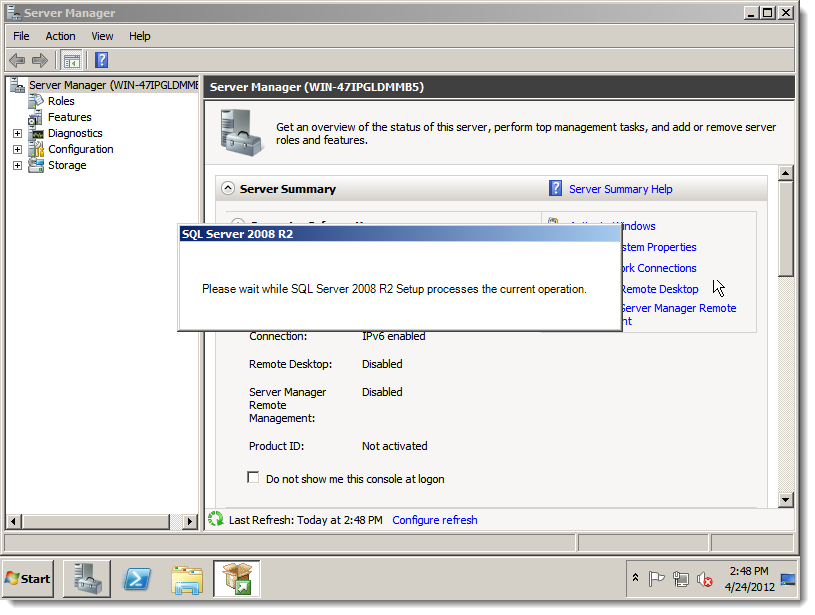Click the Storage node icon

36,165
